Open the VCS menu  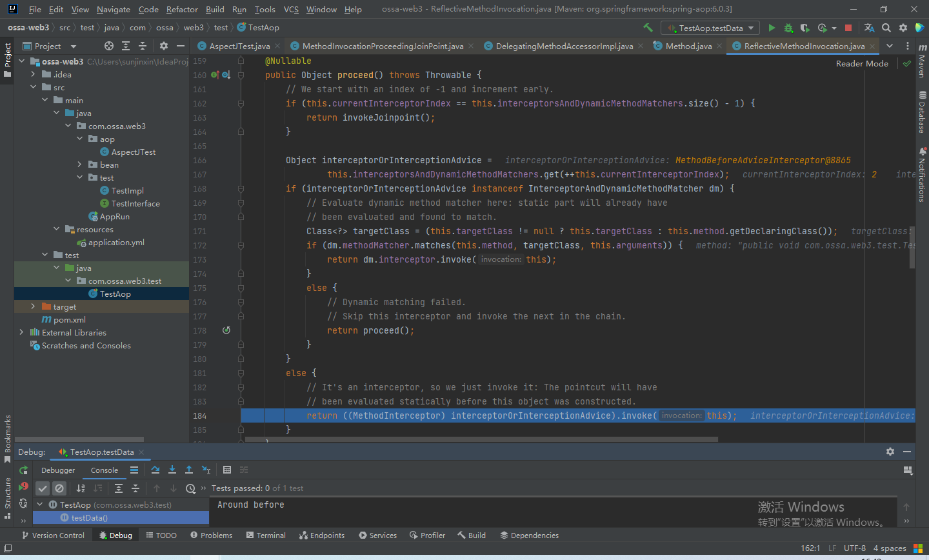[x=291, y=9]
